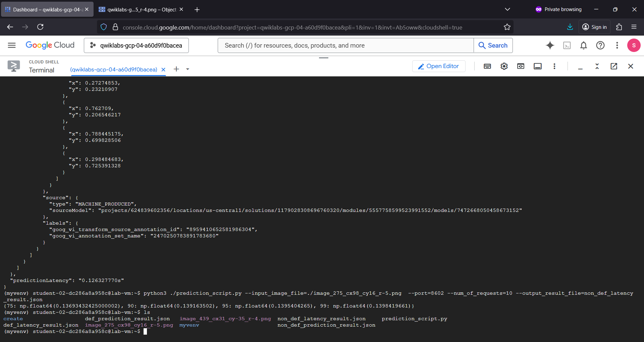Close the png Object browser tab
Viewport: 644px width, 342px height.
pyautogui.click(x=181, y=9)
